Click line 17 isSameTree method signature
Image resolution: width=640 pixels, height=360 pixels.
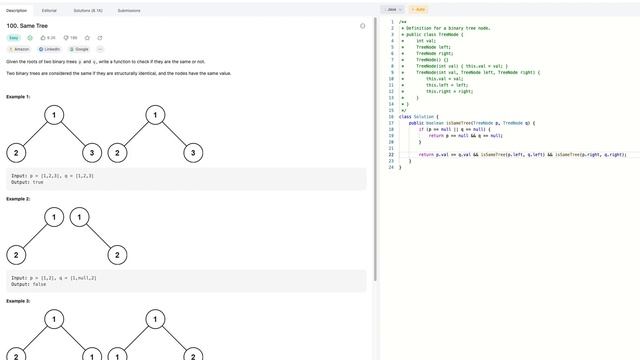click(472, 123)
